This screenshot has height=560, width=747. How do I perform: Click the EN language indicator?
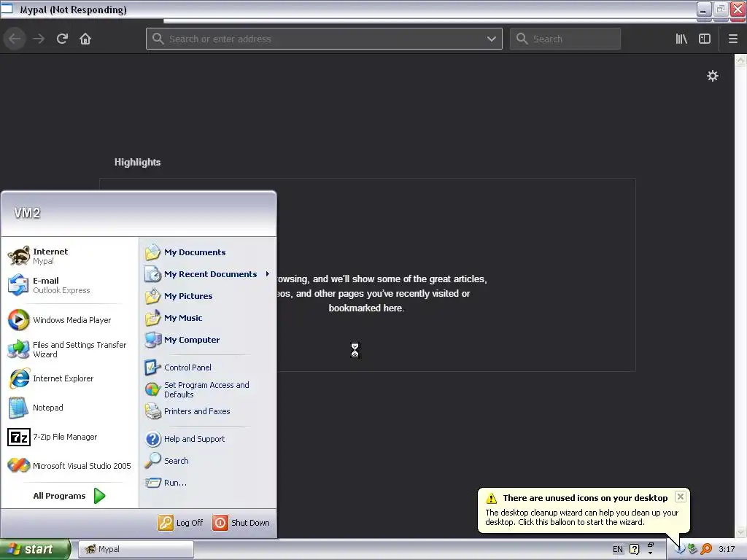(x=617, y=549)
